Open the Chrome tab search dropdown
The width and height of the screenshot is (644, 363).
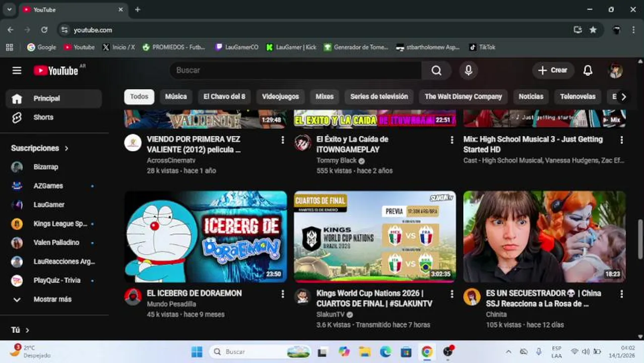9,10
